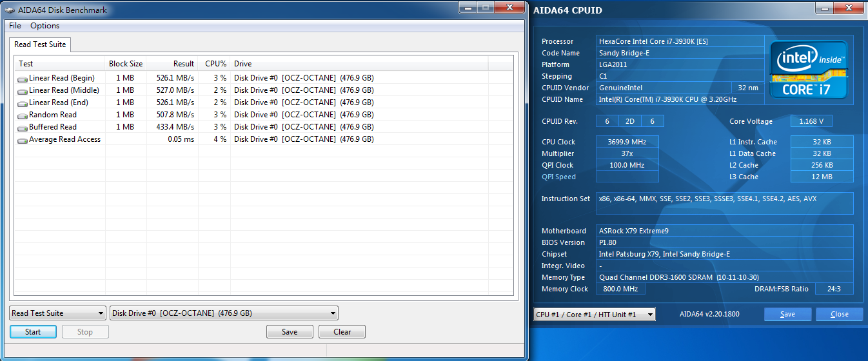Sort by the Block Size column header

coord(126,64)
